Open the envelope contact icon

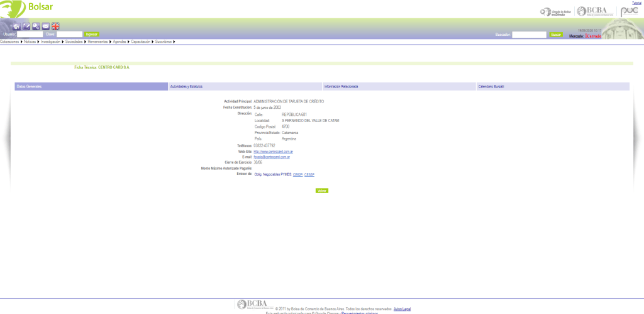(45, 26)
